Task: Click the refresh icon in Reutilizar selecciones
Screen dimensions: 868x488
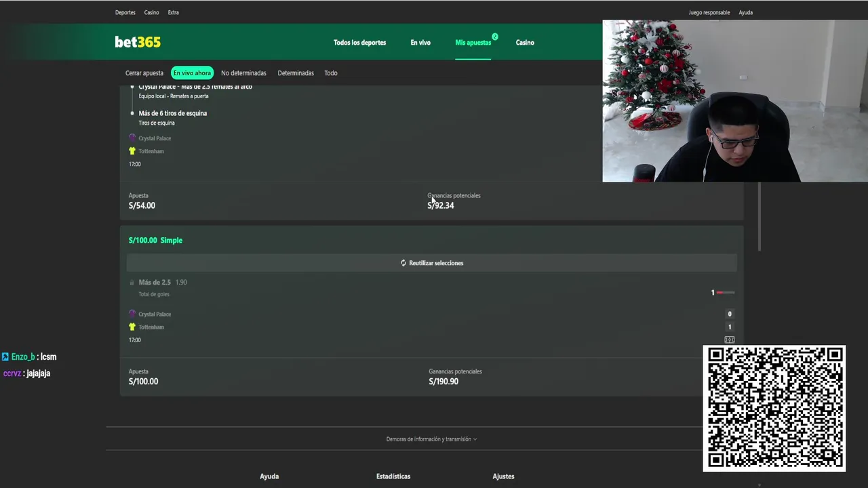Action: pos(403,263)
